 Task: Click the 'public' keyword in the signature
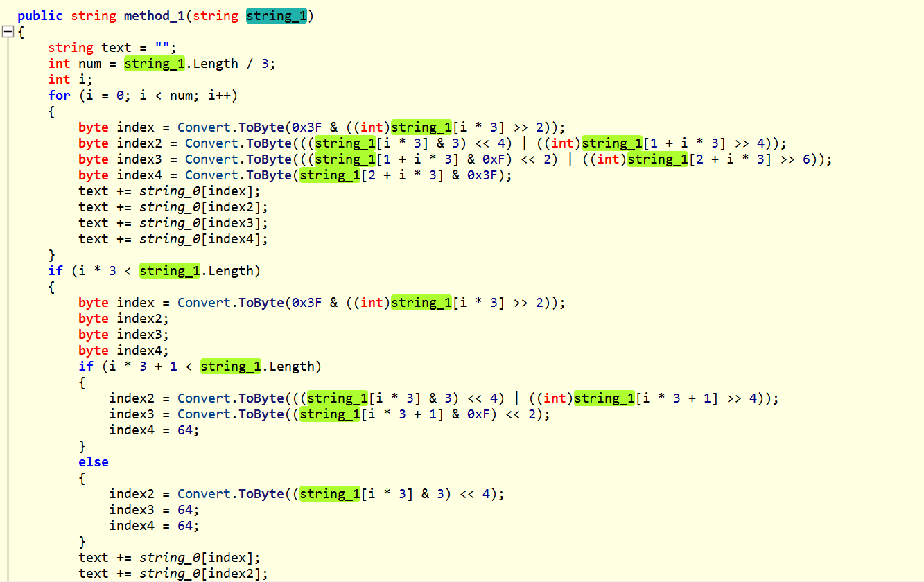pos(40,16)
